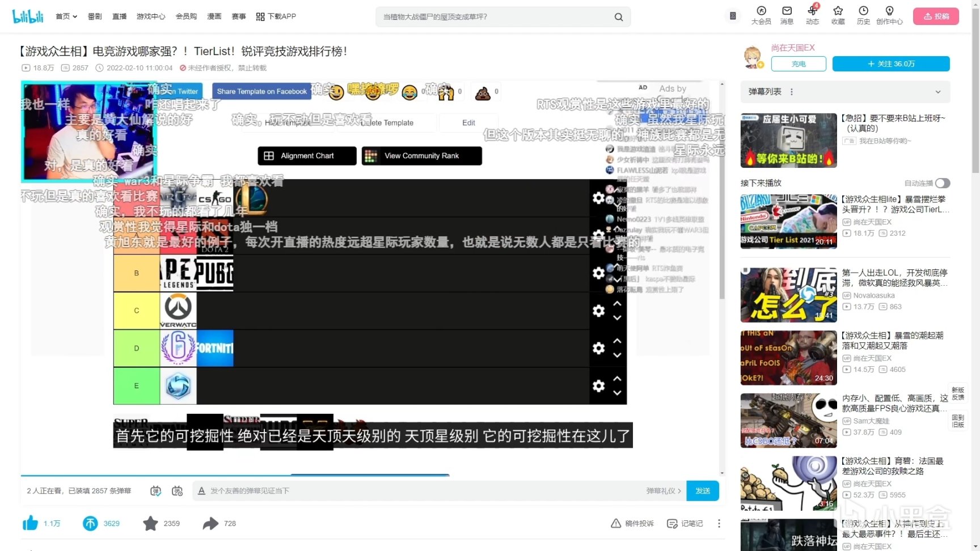This screenshot has width=980, height=551.
Task: Open thumbnail of 暴雪的潮起潮落 video
Action: (x=788, y=358)
